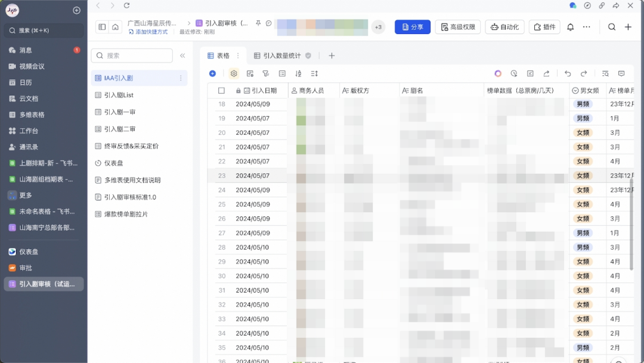Click the redo arrow icon

584,73
